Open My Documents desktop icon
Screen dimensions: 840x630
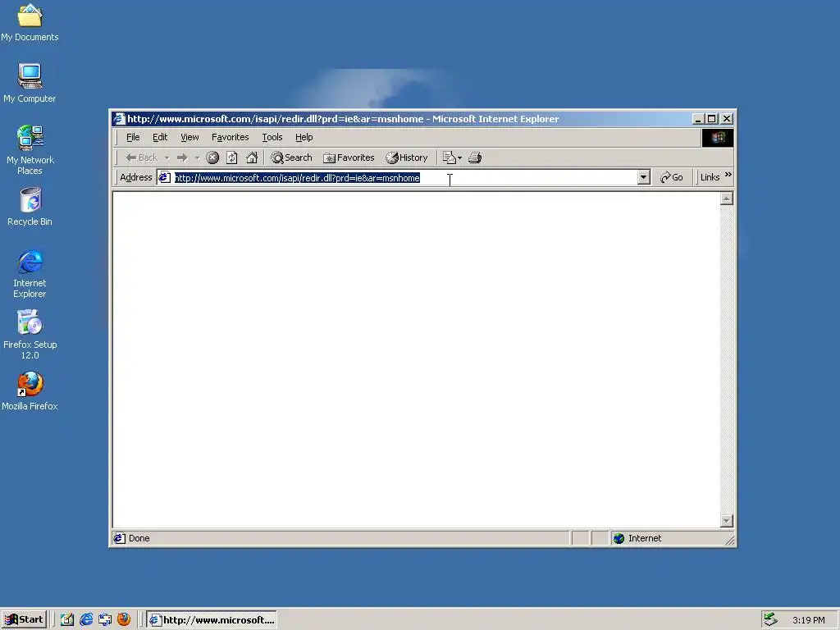click(x=30, y=22)
